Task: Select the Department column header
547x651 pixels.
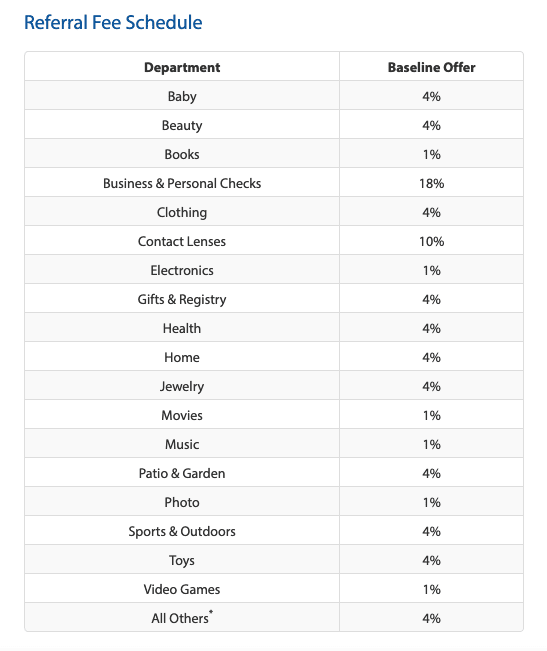Action: click(182, 67)
